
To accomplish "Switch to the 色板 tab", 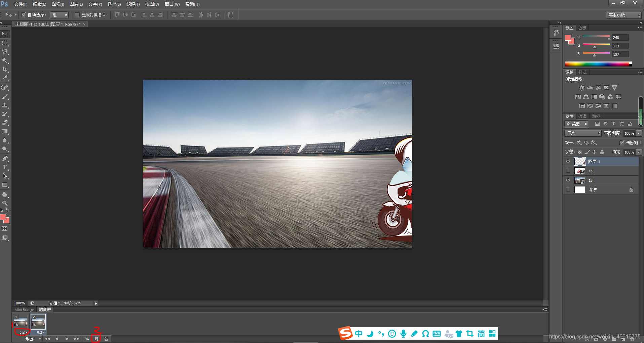I will (582, 28).
